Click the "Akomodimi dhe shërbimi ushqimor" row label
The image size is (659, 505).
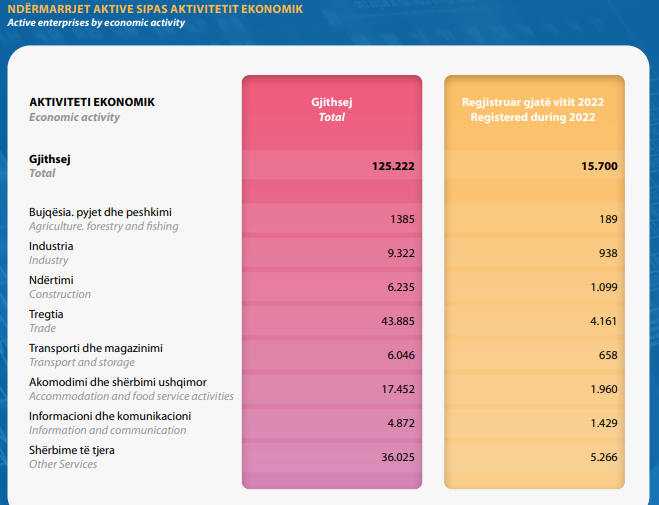point(117,382)
